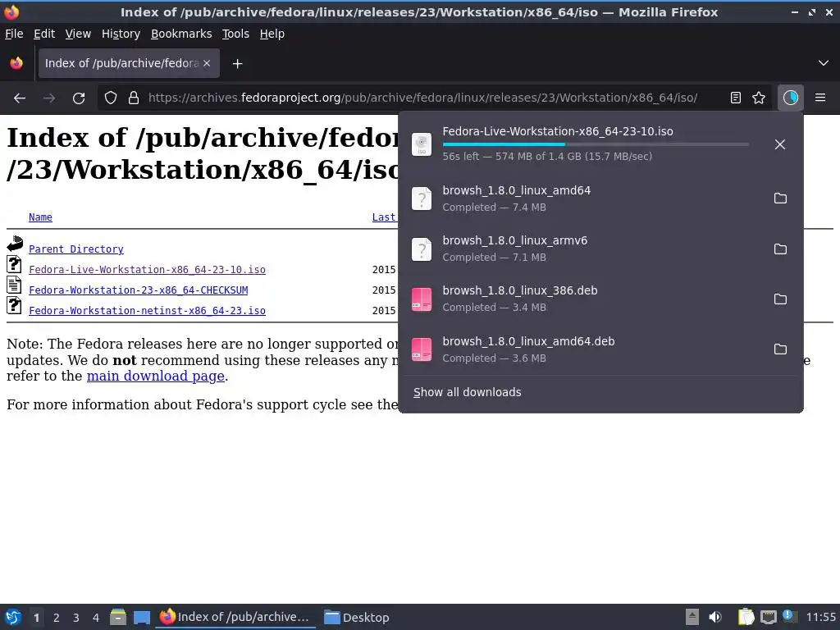Click the network connection tray icon

(x=768, y=617)
